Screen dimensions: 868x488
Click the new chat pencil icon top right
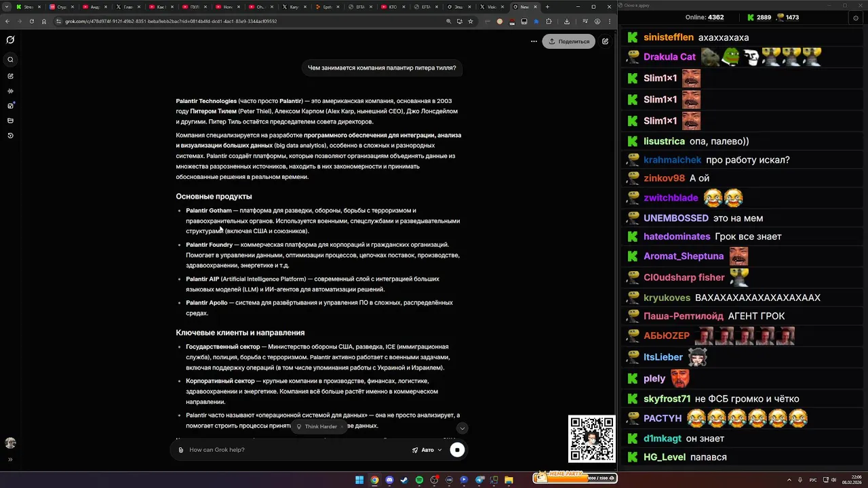click(x=605, y=41)
